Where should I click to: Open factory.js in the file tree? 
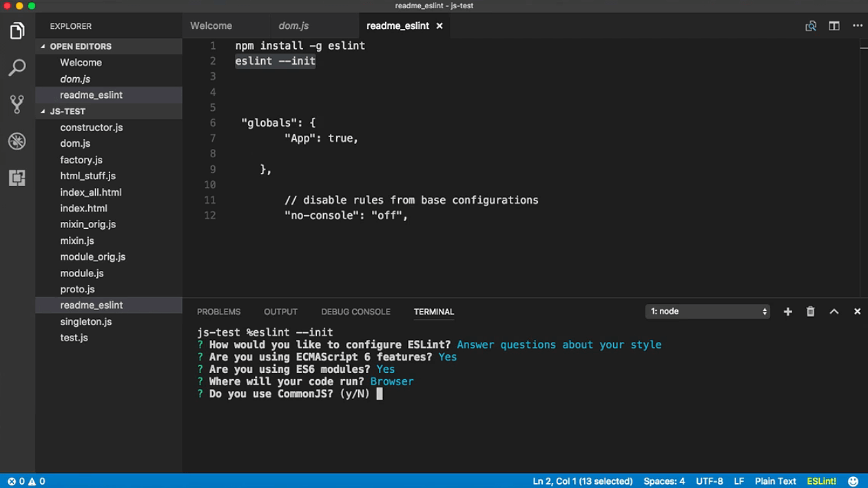(x=81, y=160)
